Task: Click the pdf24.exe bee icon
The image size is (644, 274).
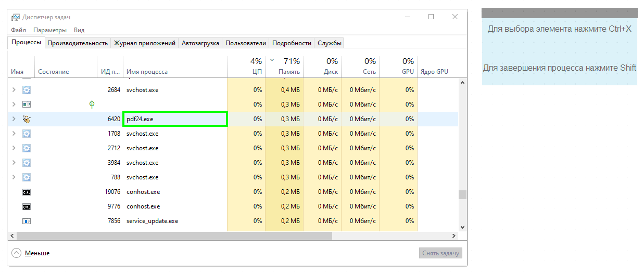Action: coord(27,119)
